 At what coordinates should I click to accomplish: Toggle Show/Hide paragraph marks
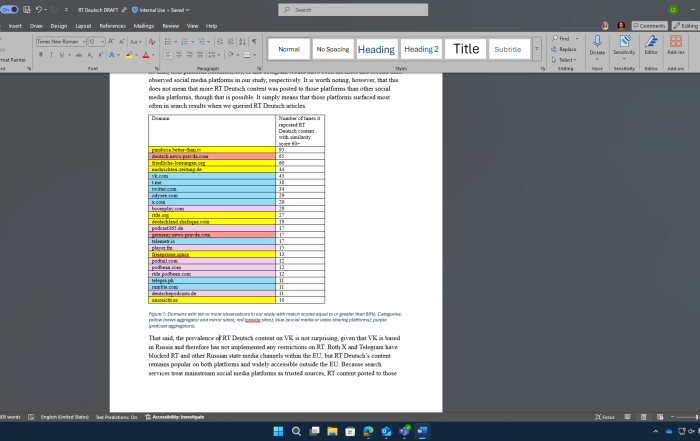[254, 42]
